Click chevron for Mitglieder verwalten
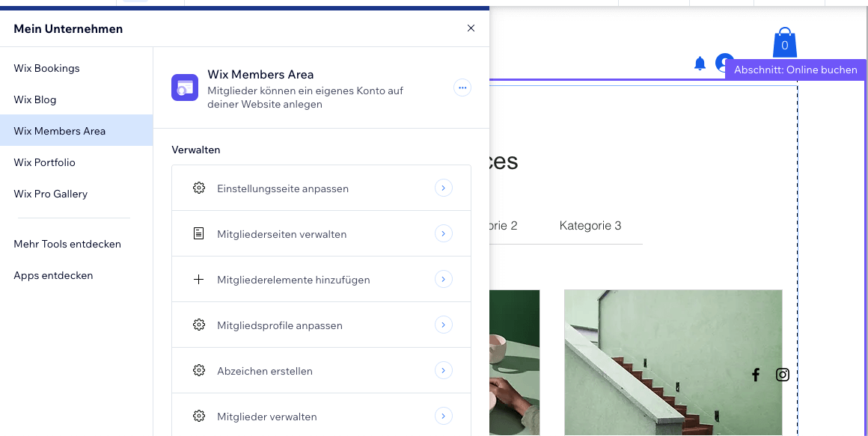This screenshot has width=868, height=436. click(444, 416)
